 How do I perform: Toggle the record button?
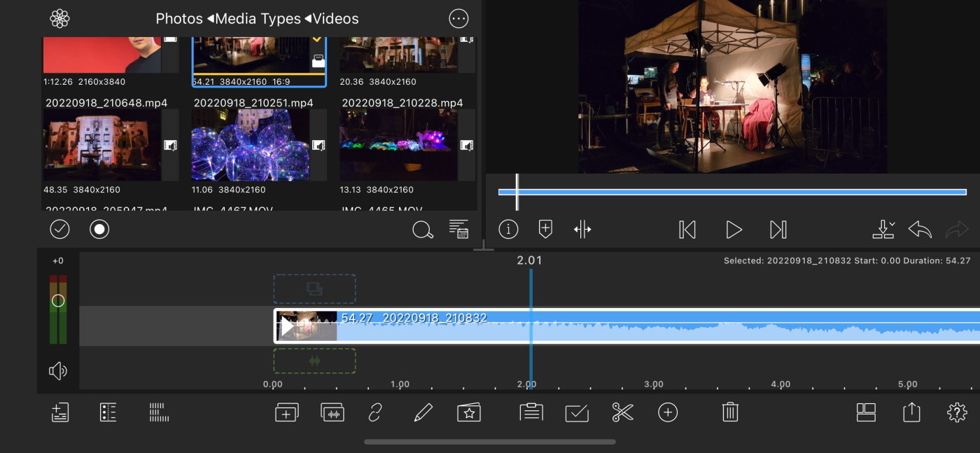pyautogui.click(x=99, y=229)
